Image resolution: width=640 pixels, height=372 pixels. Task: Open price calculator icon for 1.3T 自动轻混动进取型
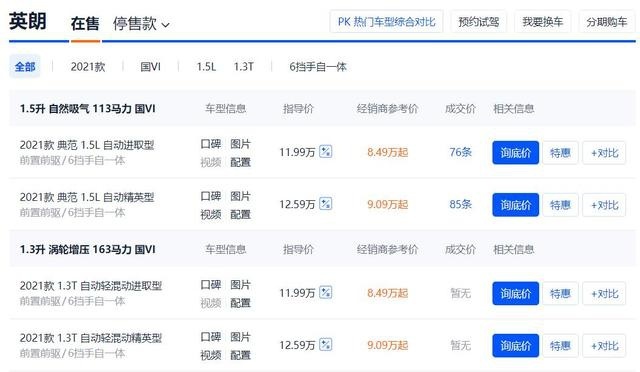325,292
